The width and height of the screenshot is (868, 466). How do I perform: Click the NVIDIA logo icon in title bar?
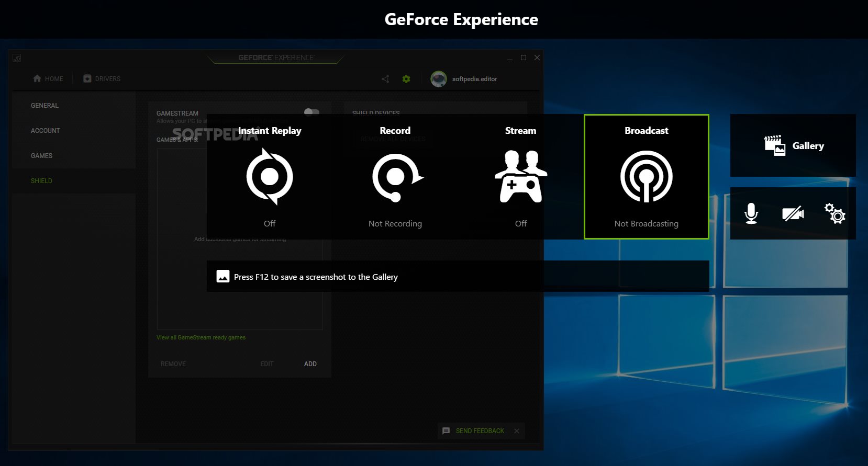(x=17, y=58)
